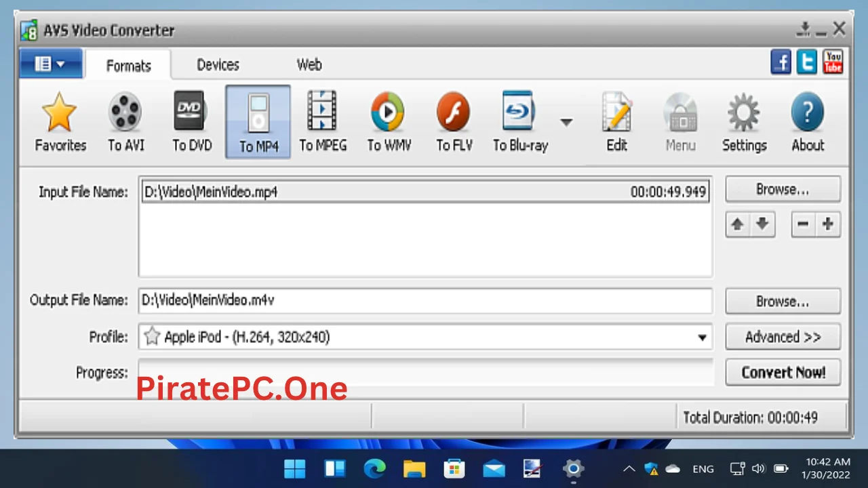Open Microsoft Store from taskbar
868x488 pixels.
point(454,468)
